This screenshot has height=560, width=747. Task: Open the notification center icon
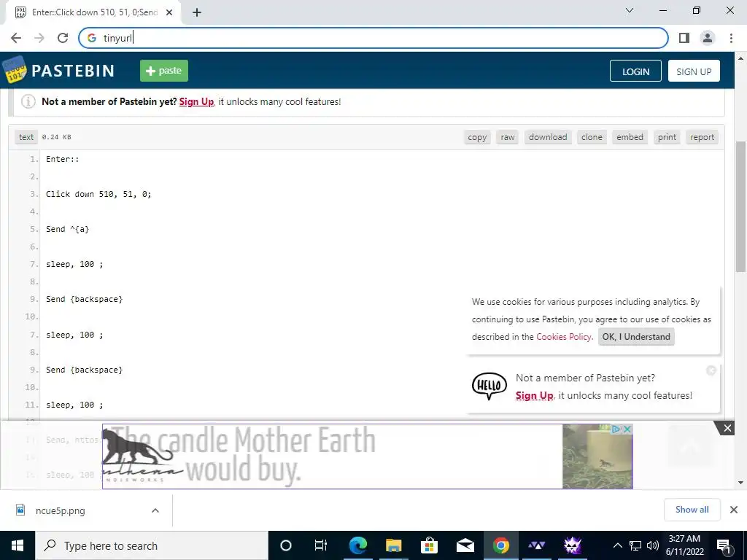pyautogui.click(x=724, y=545)
